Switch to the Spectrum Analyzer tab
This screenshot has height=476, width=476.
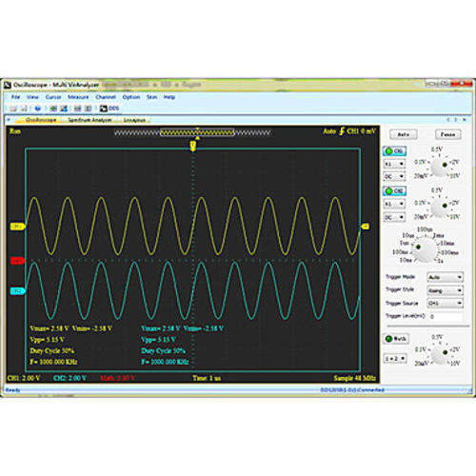click(89, 120)
